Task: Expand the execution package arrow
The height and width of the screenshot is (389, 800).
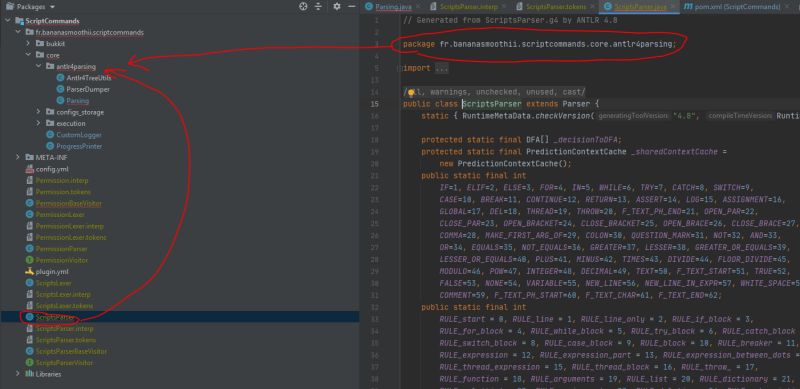Action: click(x=39, y=123)
